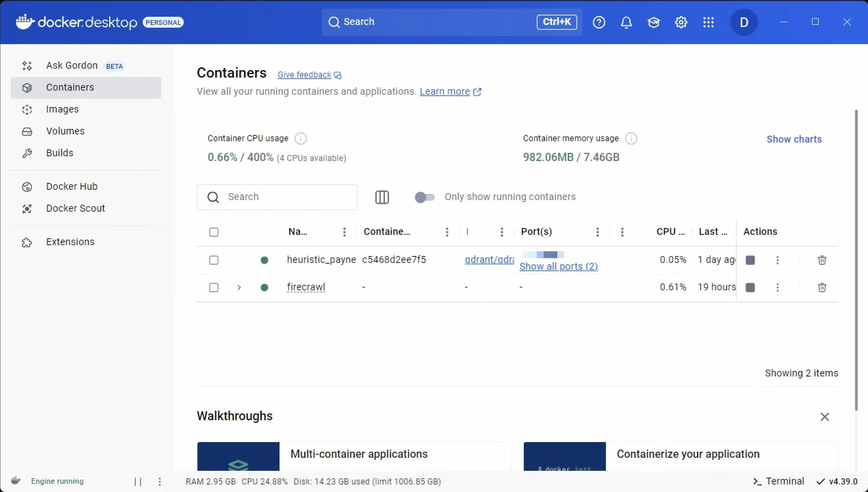The width and height of the screenshot is (868, 492).
Task: Open more actions for firecrawl
Action: point(777,288)
